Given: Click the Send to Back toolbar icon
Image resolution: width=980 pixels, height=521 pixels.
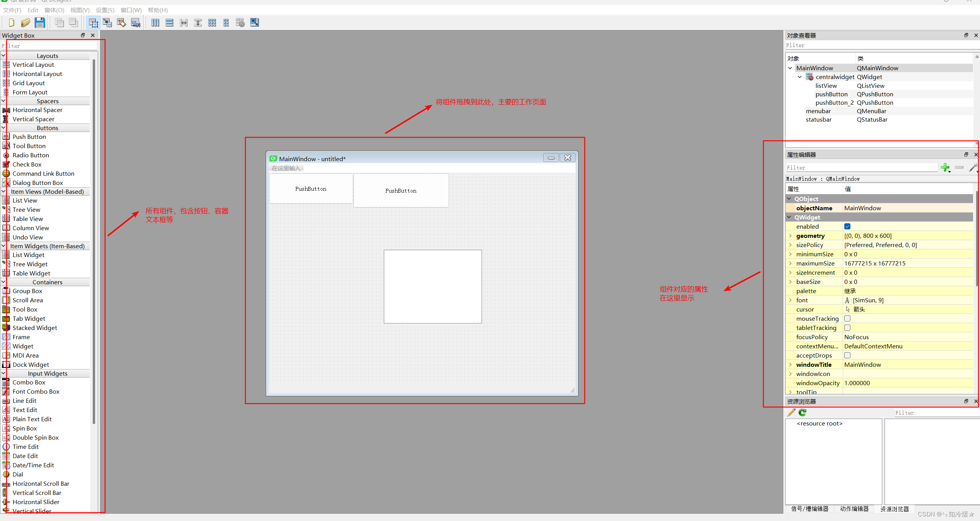Looking at the screenshot, I should [x=59, y=23].
